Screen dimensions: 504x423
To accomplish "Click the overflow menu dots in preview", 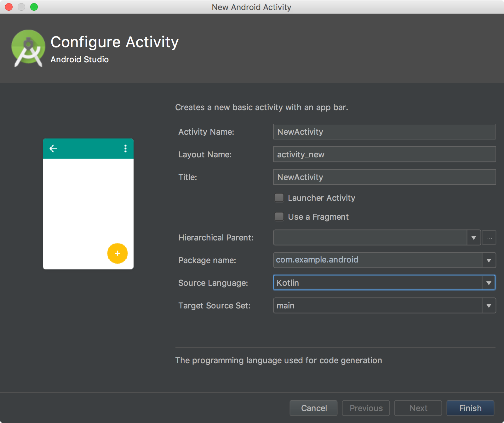I will coord(125,149).
